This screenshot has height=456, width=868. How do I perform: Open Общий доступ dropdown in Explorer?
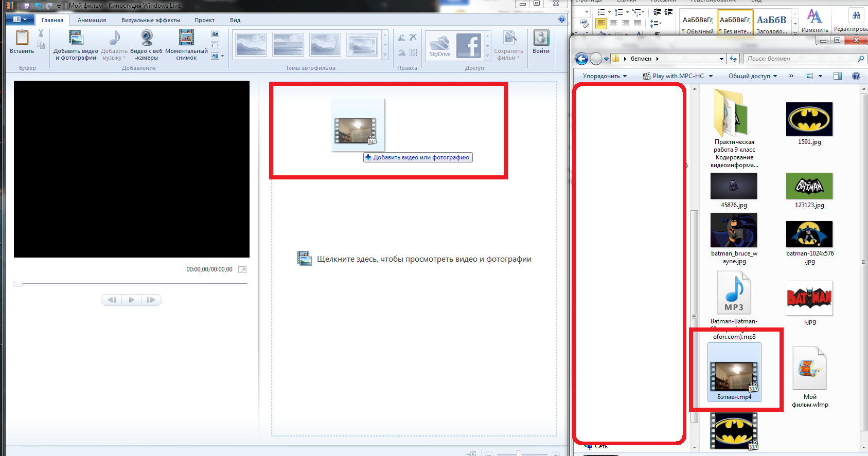coord(753,76)
